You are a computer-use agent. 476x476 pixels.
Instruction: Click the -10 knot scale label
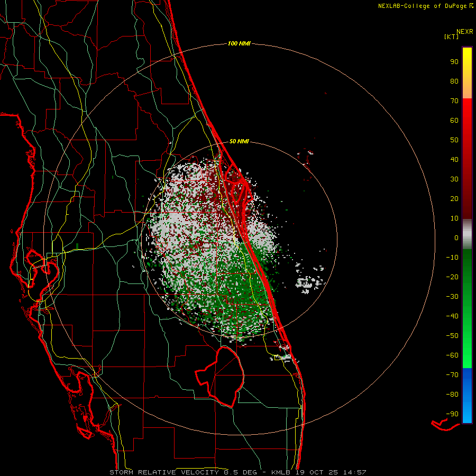(452, 258)
